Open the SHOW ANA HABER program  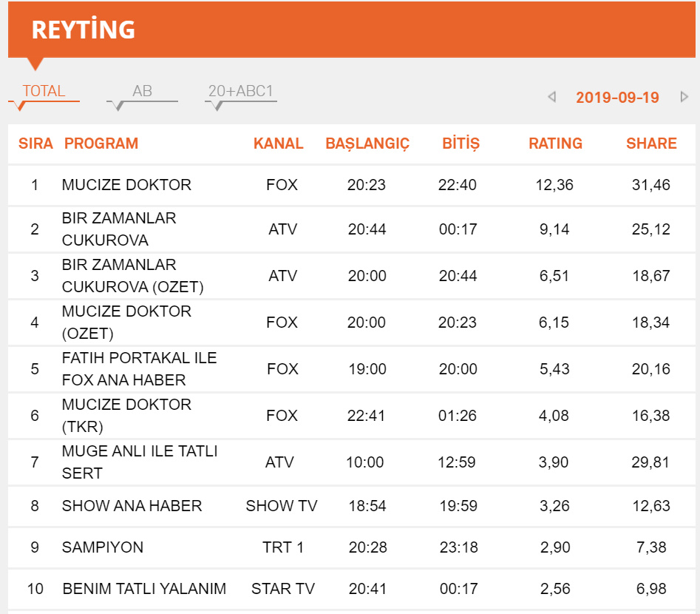[132, 506]
